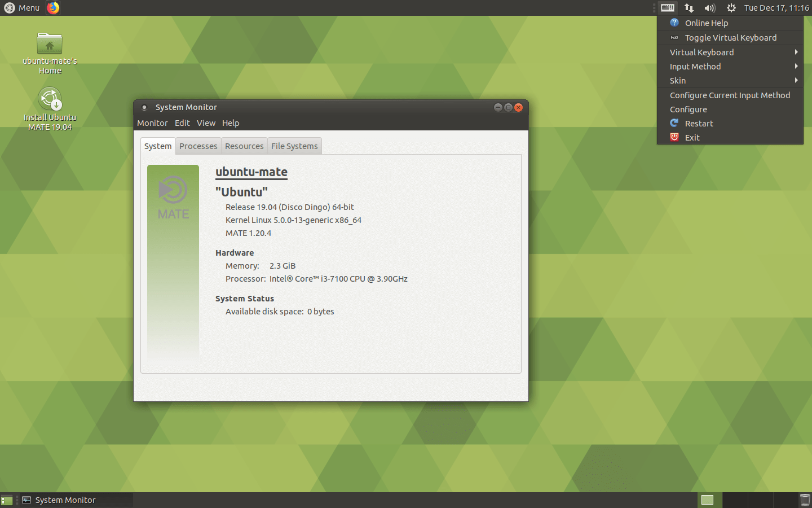The image size is (812, 508).
Task: Click the System Status section heading
Action: point(245,299)
